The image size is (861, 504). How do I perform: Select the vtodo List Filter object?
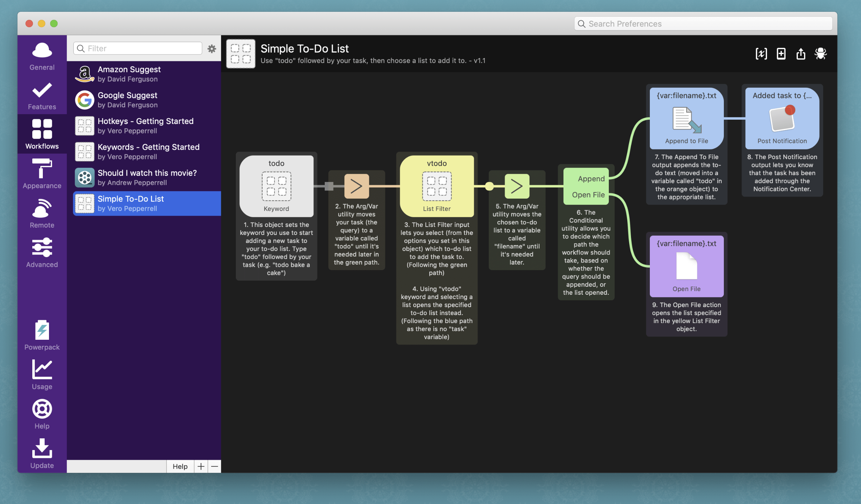coord(436,186)
